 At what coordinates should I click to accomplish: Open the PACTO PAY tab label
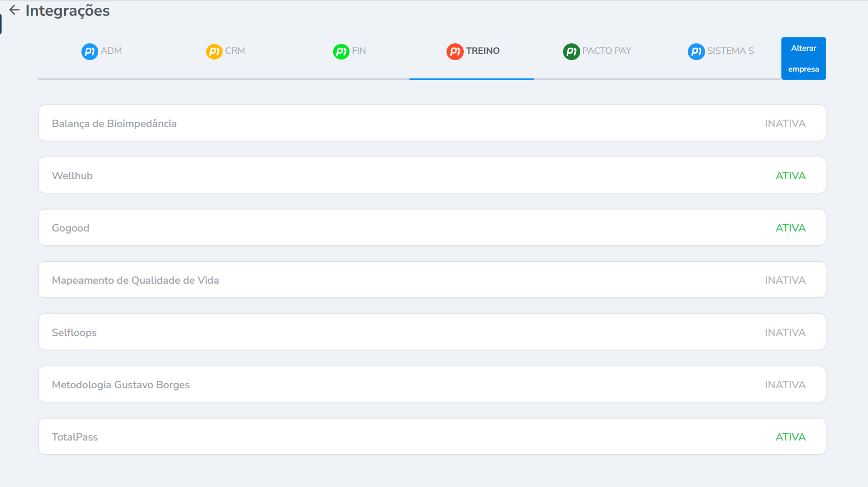(x=607, y=51)
